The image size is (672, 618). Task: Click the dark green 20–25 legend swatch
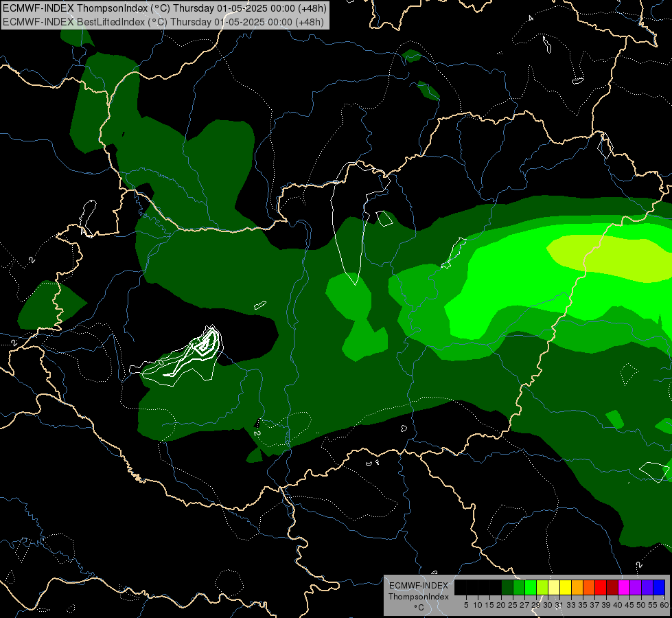point(507,587)
